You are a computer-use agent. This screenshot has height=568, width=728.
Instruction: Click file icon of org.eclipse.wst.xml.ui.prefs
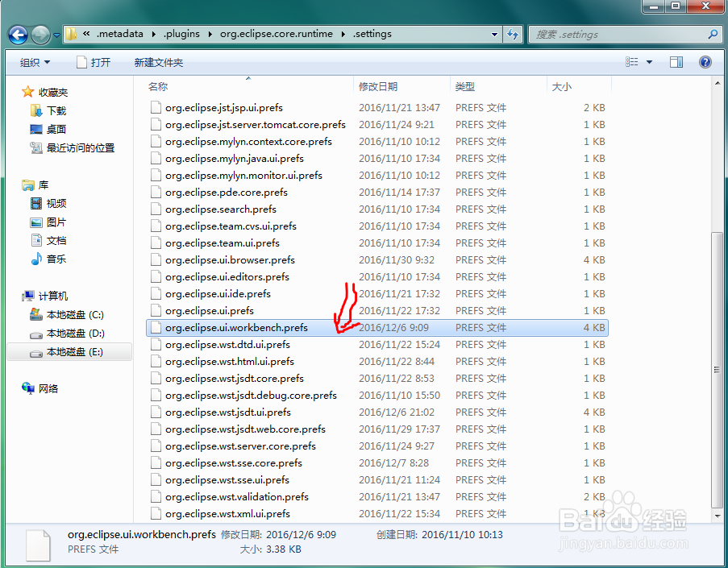click(x=156, y=514)
